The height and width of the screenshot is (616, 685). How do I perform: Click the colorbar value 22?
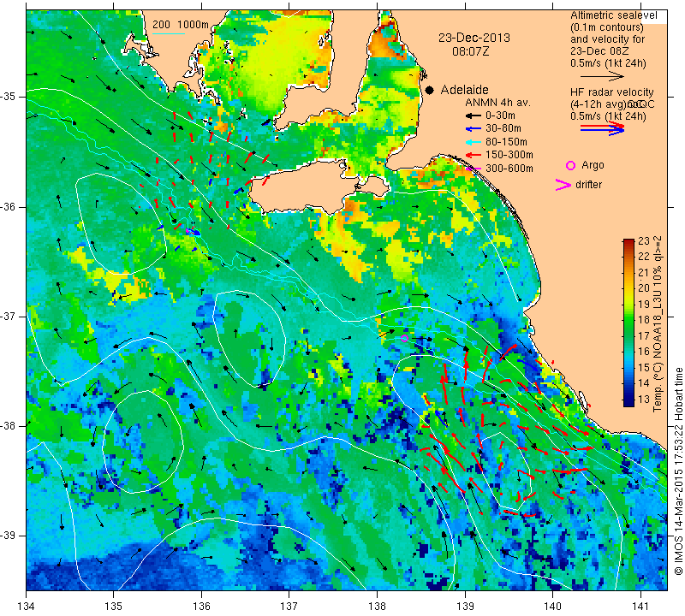[x=644, y=257]
